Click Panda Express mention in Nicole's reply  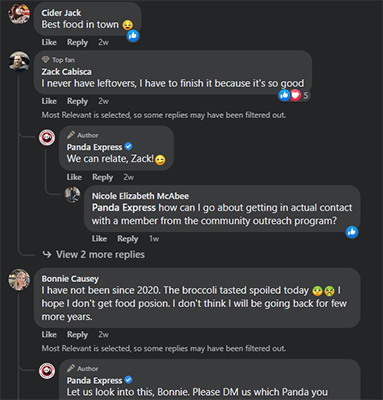[124, 208]
